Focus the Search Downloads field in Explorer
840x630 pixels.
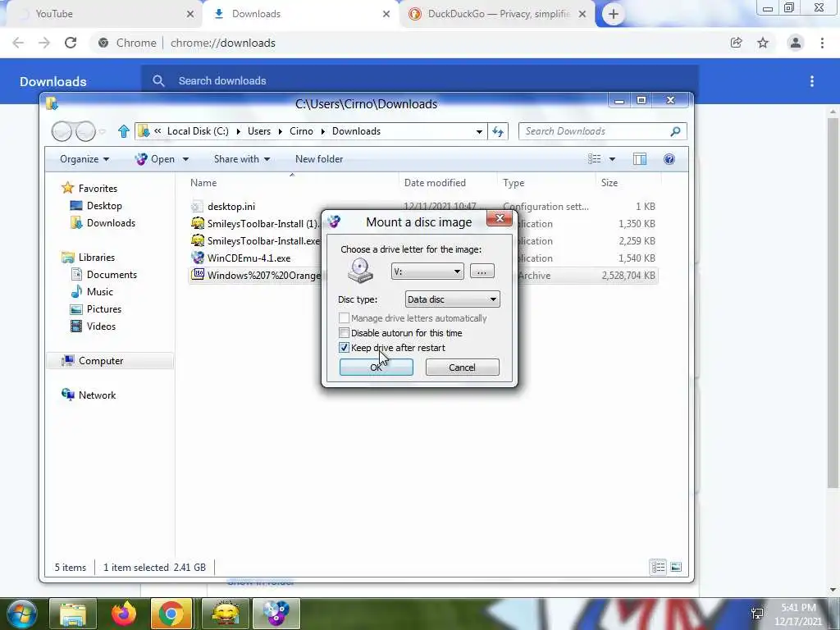602,131
